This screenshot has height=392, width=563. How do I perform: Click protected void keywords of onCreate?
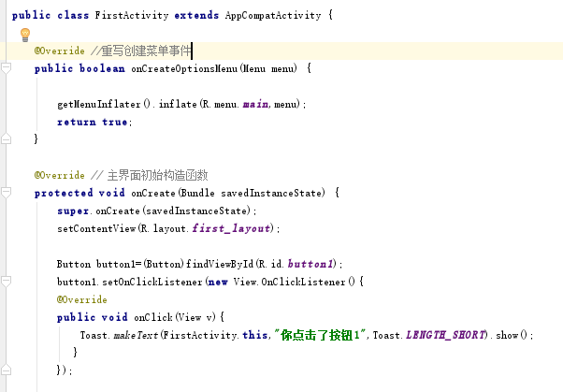pyautogui.click(x=79, y=193)
